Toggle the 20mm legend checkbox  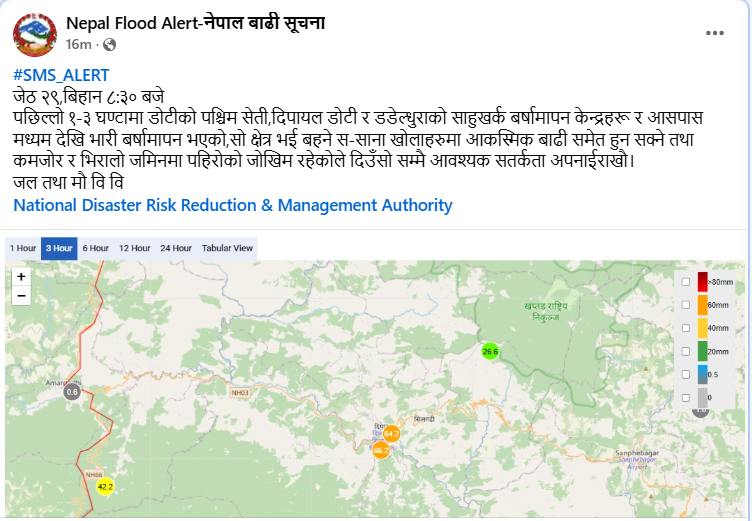pos(685,351)
